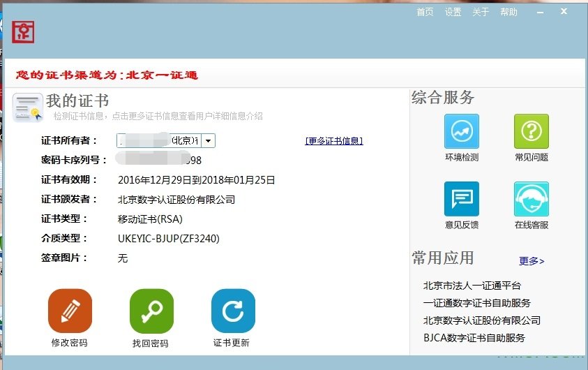588x370 pixels.
Task: Open the 设置 menu item
Action: (x=453, y=12)
